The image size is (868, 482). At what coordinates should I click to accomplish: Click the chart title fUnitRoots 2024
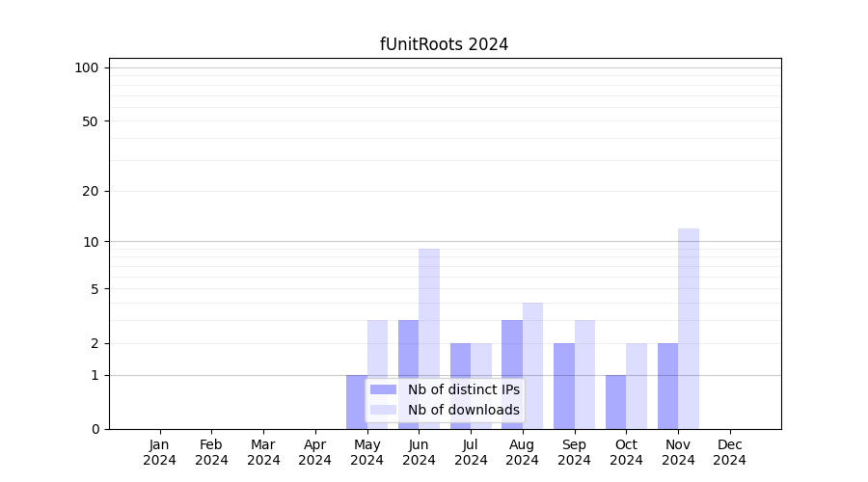(x=444, y=44)
